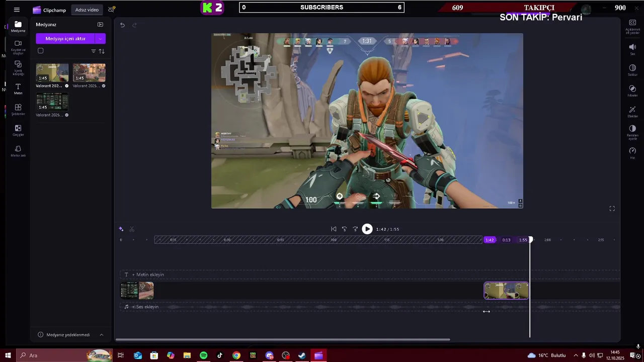The image size is (644, 362).
Task: Click the undo arrow
Action: (122, 25)
